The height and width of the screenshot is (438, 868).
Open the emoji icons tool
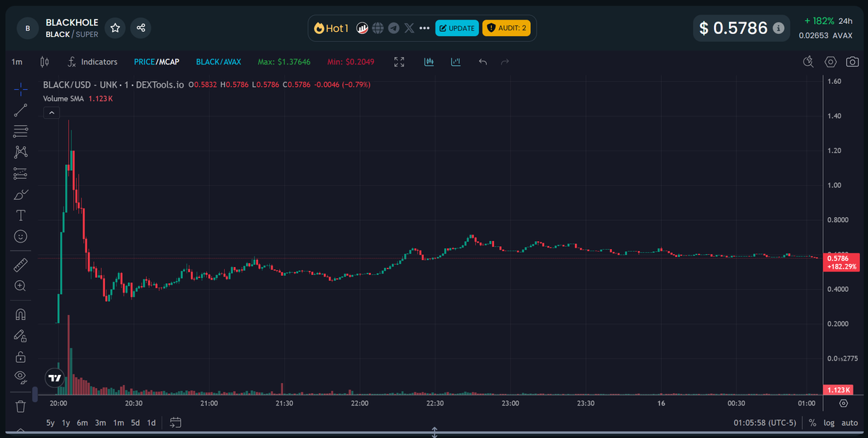pos(21,236)
